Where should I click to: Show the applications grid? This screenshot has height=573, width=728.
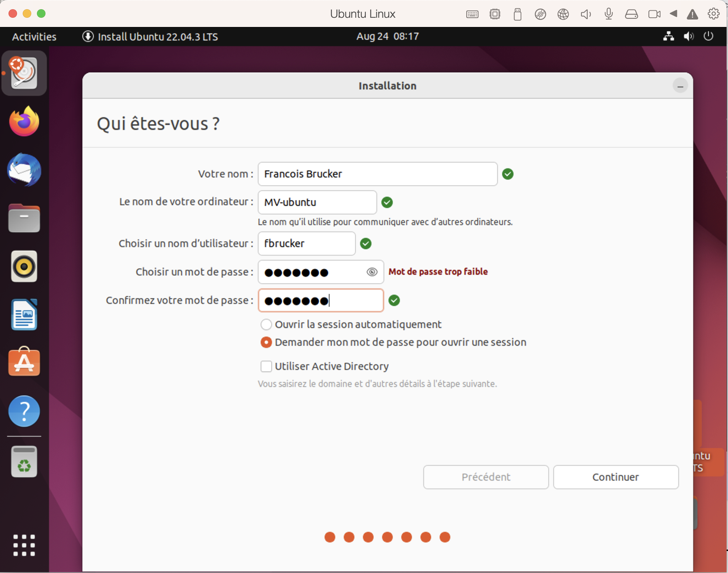point(24,545)
